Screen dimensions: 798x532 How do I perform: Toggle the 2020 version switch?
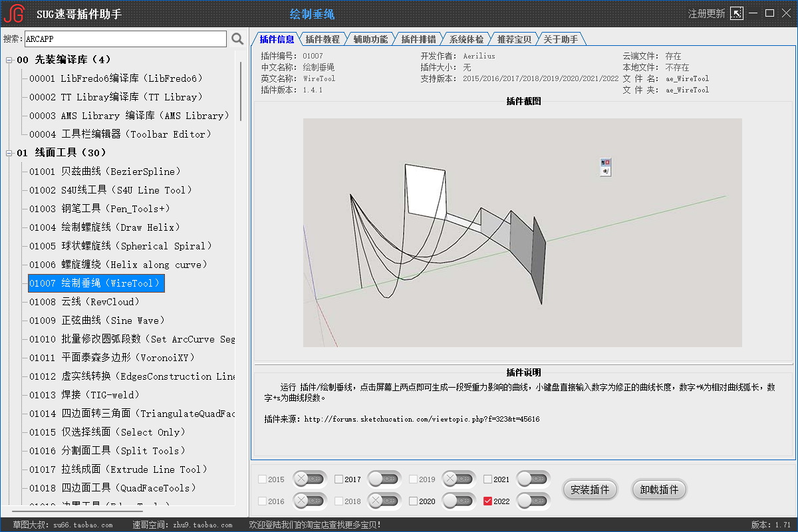(x=459, y=501)
